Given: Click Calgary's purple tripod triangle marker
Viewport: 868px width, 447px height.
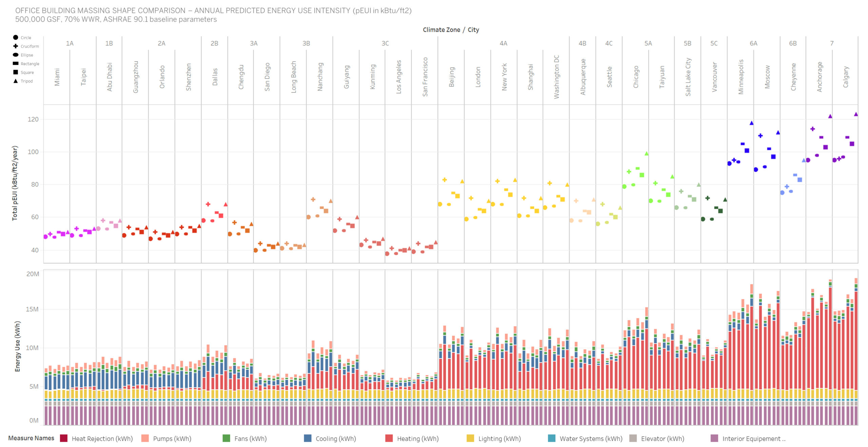Looking at the screenshot, I should (856, 114).
